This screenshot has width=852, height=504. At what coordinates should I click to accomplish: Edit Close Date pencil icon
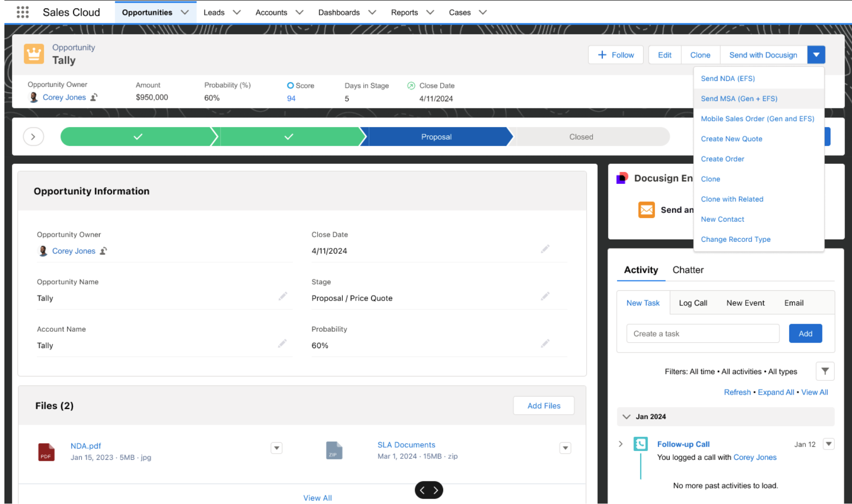tap(545, 249)
